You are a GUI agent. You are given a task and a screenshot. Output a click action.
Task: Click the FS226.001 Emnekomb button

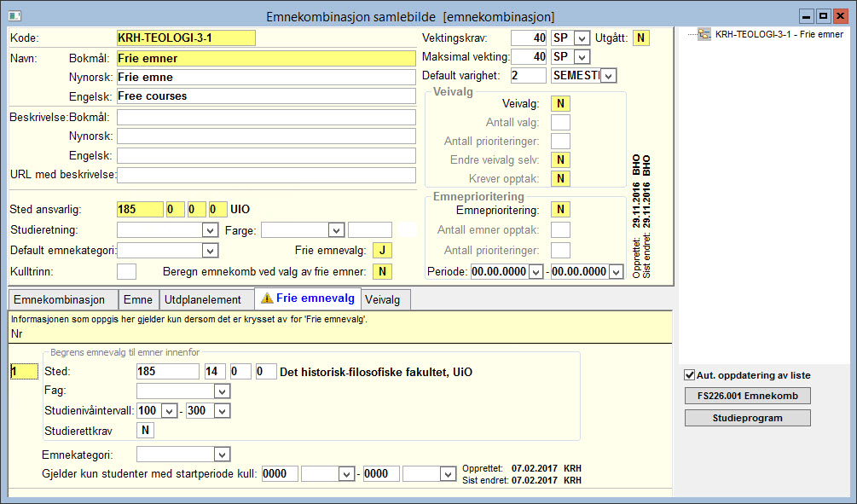tap(747, 396)
